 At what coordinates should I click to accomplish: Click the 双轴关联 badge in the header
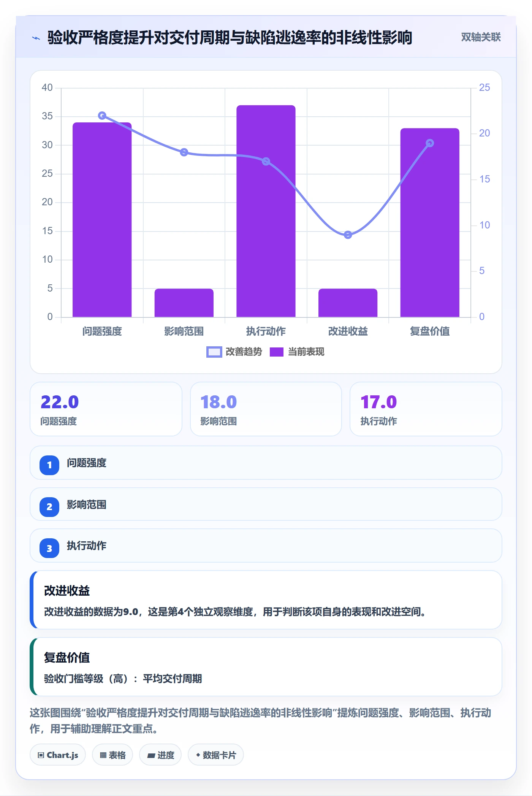(481, 37)
